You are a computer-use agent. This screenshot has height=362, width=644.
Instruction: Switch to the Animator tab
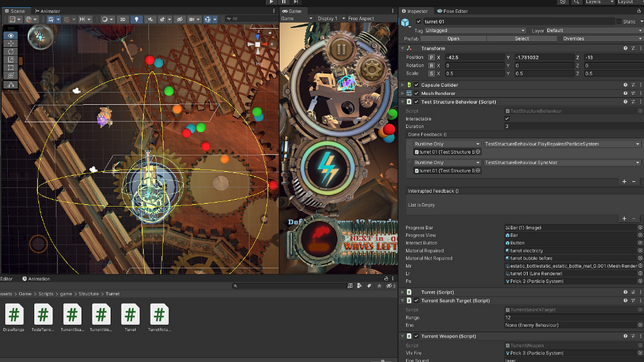coord(47,11)
